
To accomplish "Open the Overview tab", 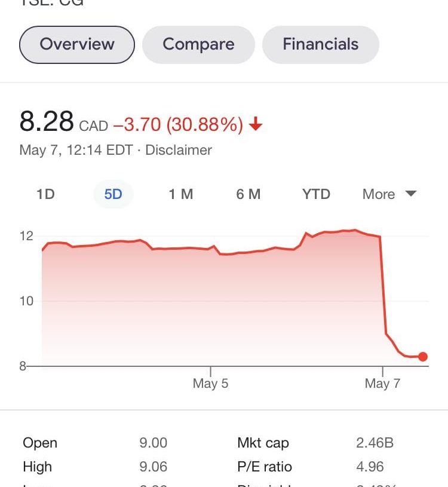I will pos(77,44).
